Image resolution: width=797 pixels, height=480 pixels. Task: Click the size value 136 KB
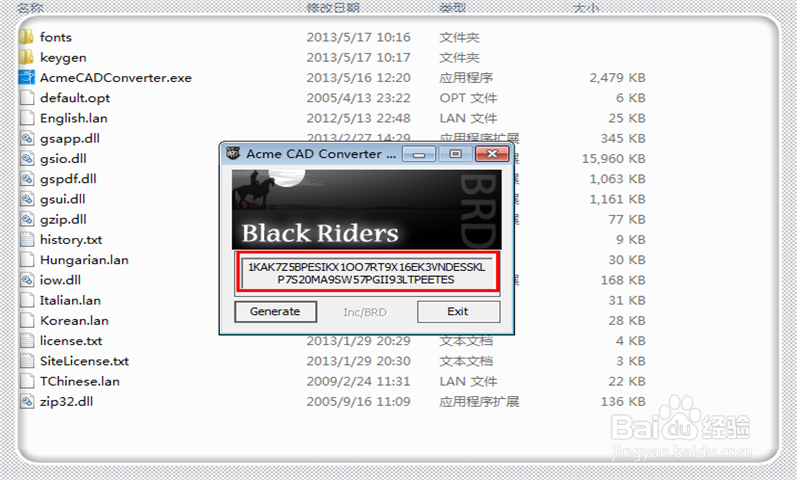[623, 402]
